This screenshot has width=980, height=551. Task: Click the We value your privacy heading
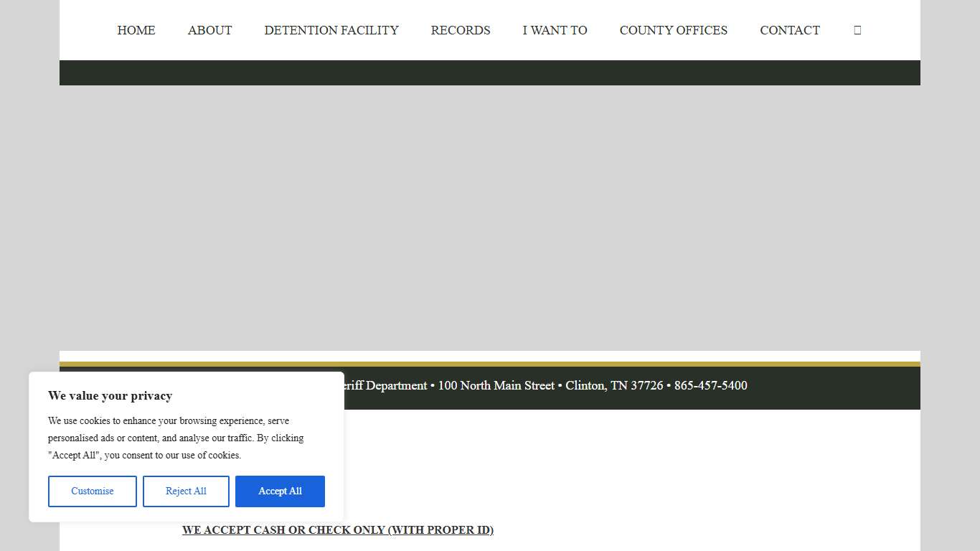[110, 395]
